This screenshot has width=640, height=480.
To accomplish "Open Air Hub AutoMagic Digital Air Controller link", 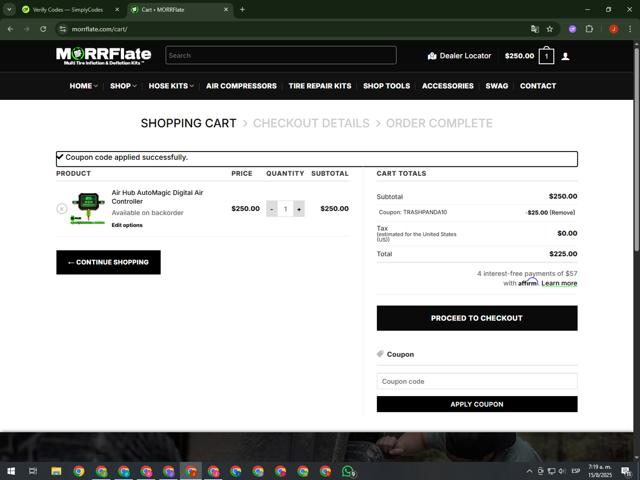I will (x=157, y=197).
